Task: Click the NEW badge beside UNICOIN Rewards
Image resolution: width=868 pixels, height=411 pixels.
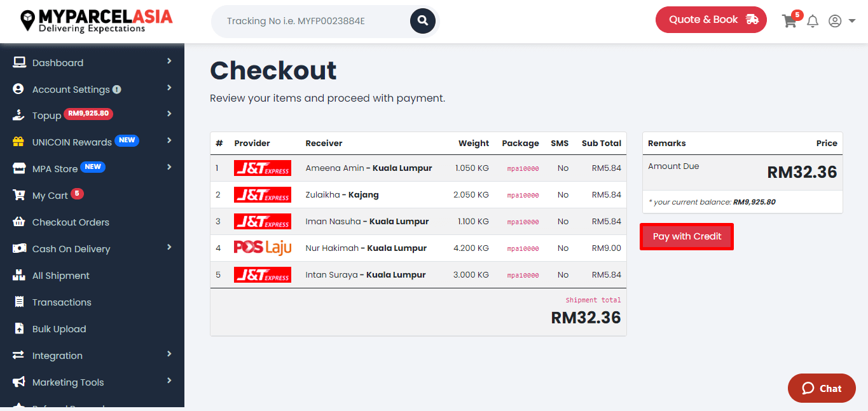Action: click(x=127, y=140)
